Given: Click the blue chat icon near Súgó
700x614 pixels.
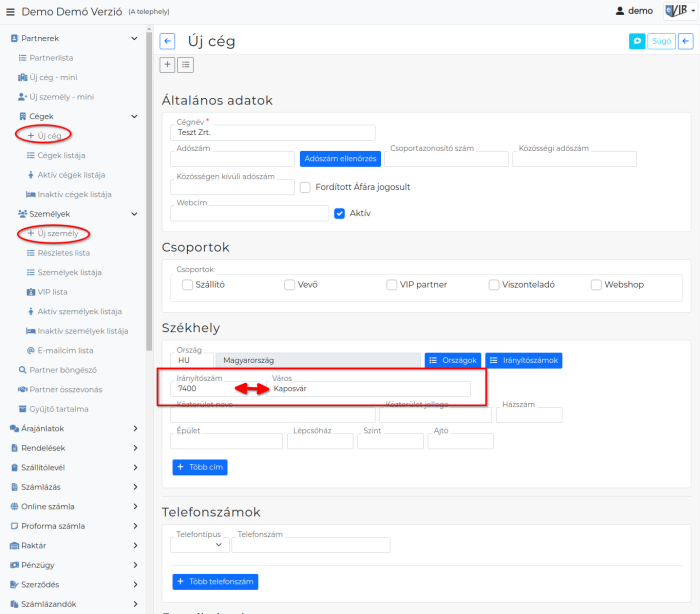Looking at the screenshot, I should [636, 41].
